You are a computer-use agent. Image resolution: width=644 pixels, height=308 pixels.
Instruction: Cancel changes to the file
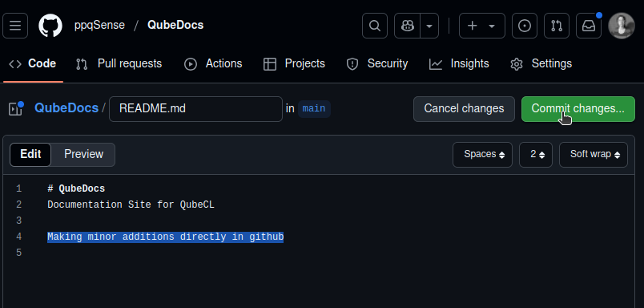pos(464,109)
